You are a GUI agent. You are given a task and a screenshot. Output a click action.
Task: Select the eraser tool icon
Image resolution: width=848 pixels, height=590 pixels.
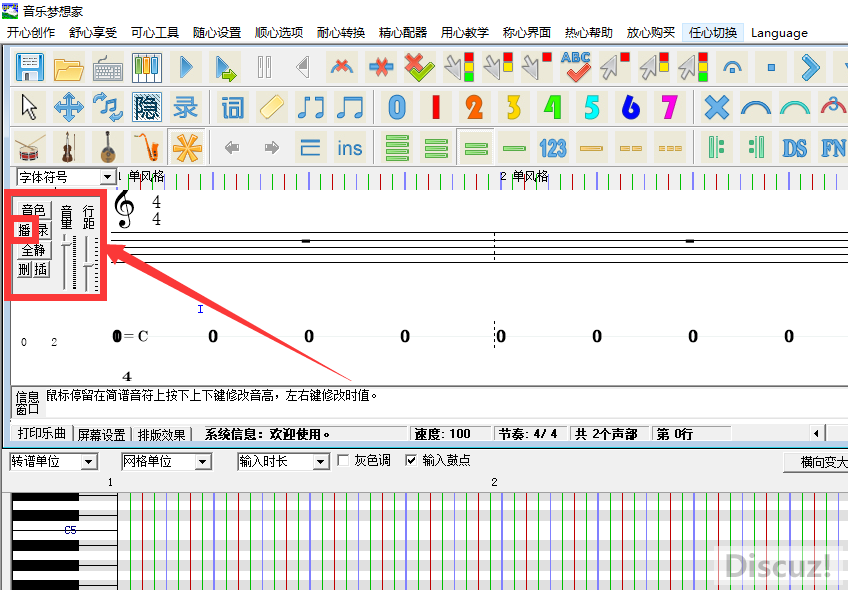[x=271, y=107]
